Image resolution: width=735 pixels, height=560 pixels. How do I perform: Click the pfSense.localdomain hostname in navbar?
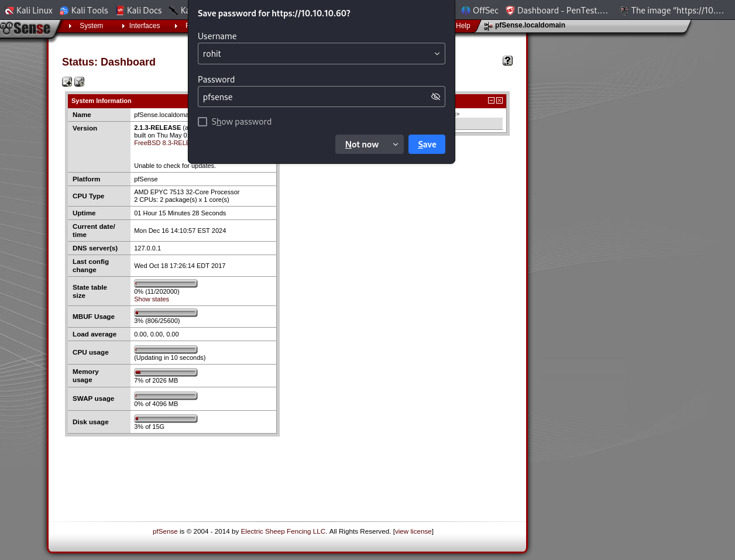pos(530,26)
